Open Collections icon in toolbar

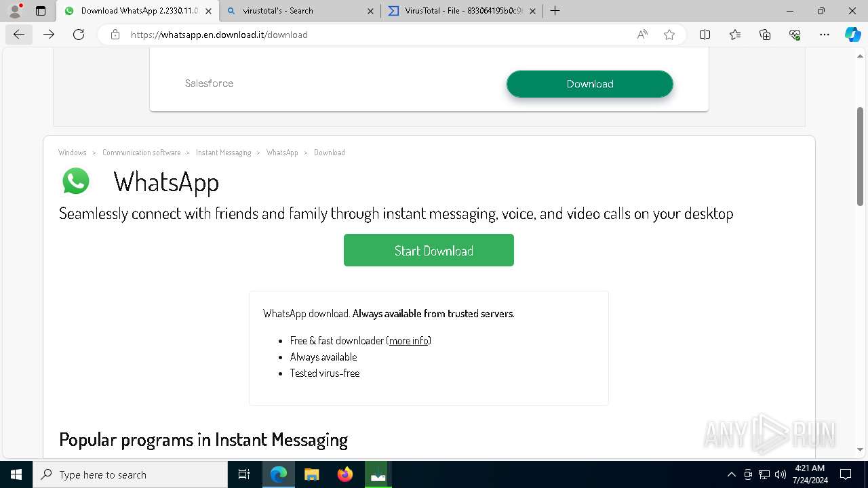click(765, 35)
